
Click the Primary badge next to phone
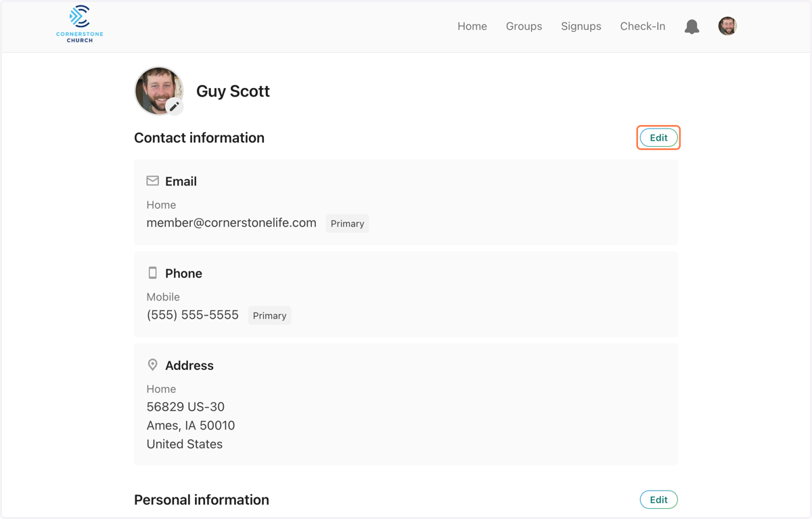tap(269, 315)
